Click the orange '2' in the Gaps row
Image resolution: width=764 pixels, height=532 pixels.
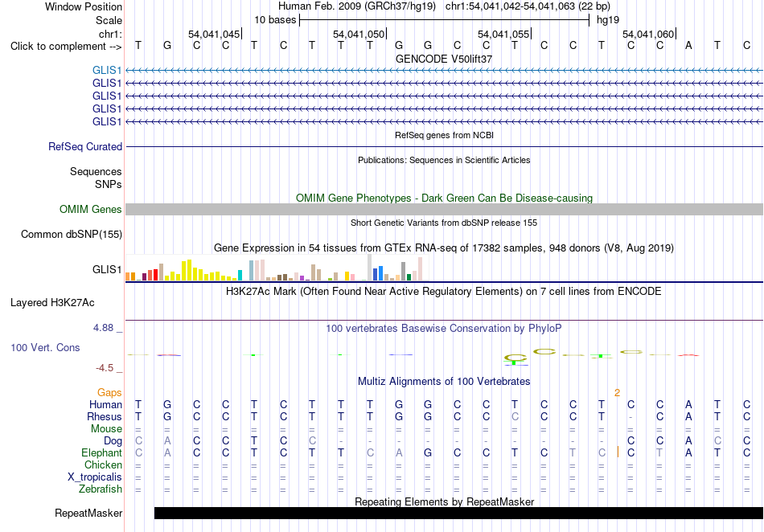click(618, 393)
